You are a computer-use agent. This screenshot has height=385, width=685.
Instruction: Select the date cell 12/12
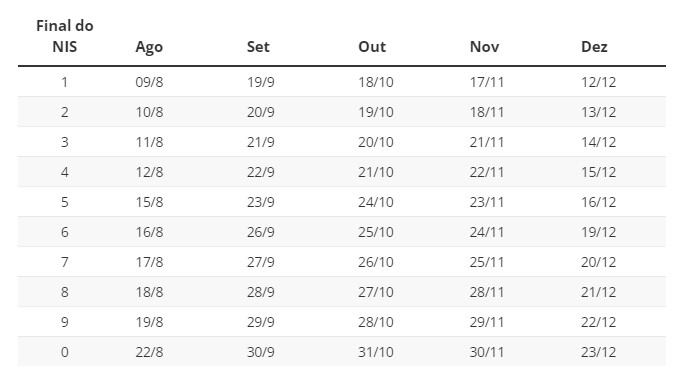[599, 82]
